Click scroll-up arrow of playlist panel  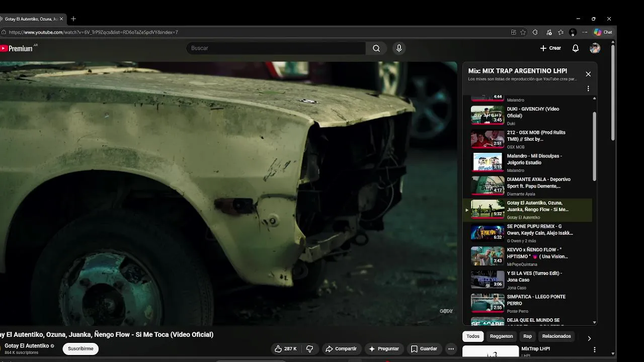(x=594, y=98)
